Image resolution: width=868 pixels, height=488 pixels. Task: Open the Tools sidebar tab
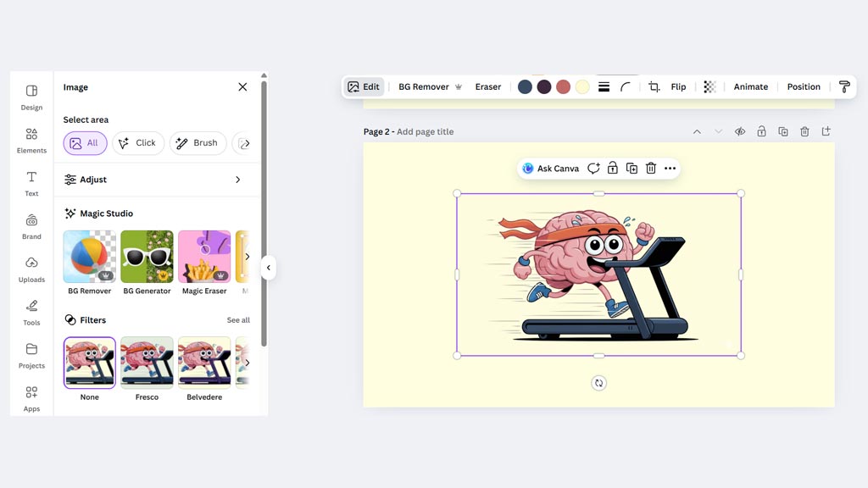pyautogui.click(x=31, y=313)
